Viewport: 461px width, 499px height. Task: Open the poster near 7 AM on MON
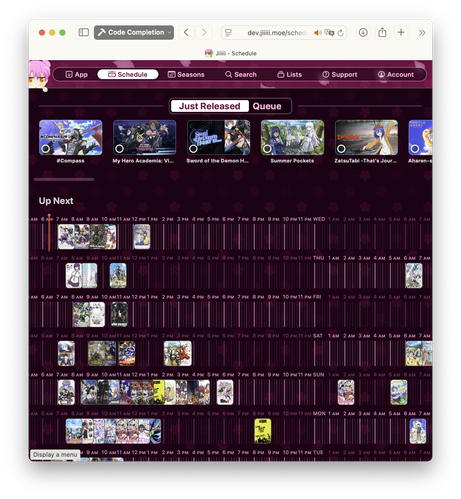[x=418, y=431]
